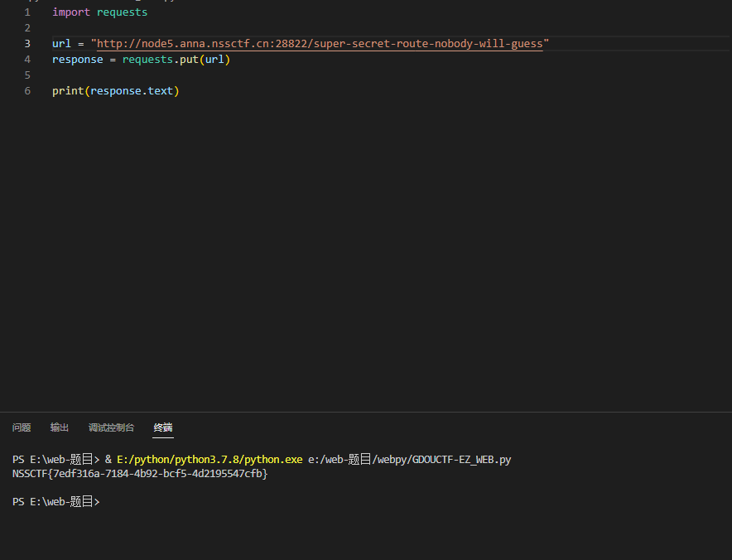Screen dimensions: 732x560
Task: Click the GDOUCTF-EZ_WEB.py script path in terminal
Action: 409,459
